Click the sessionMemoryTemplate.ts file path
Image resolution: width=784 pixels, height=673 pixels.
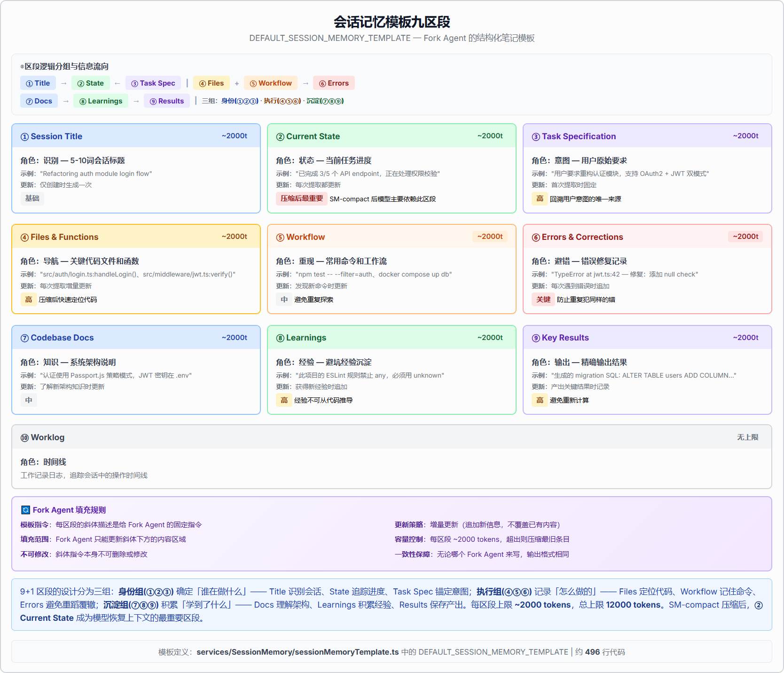click(298, 652)
